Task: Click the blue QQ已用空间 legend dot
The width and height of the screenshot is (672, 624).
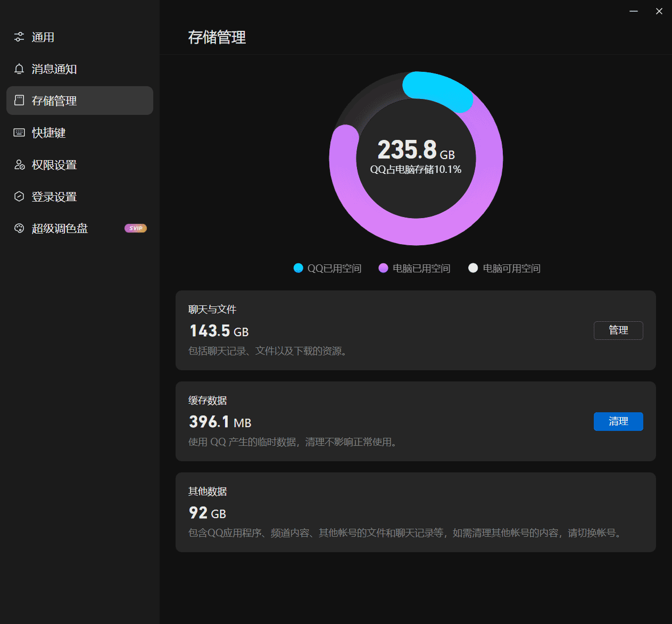Action: (x=298, y=268)
